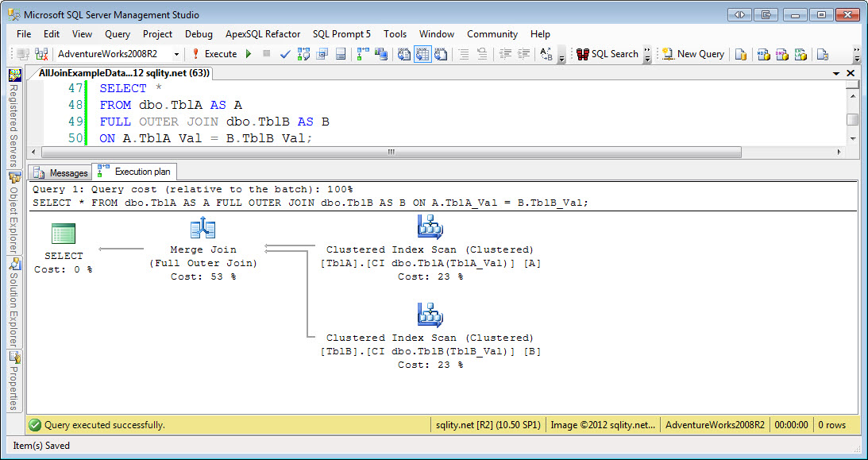Viewport: 868px width, 460px height.
Task: Click the editor vertical scrollbar down arrow
Action: tap(852, 138)
